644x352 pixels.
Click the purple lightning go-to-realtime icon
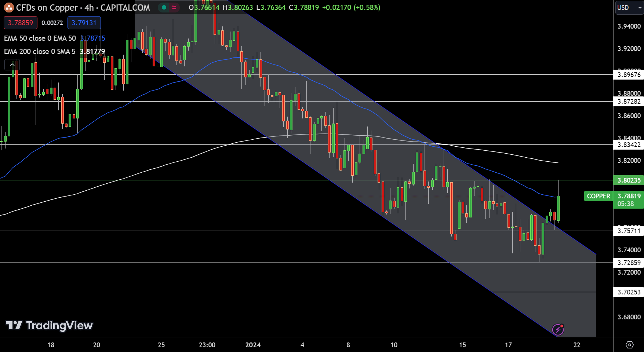(558, 330)
